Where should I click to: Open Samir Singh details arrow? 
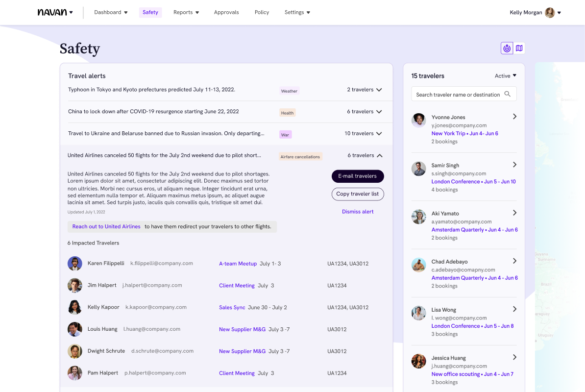point(514,165)
